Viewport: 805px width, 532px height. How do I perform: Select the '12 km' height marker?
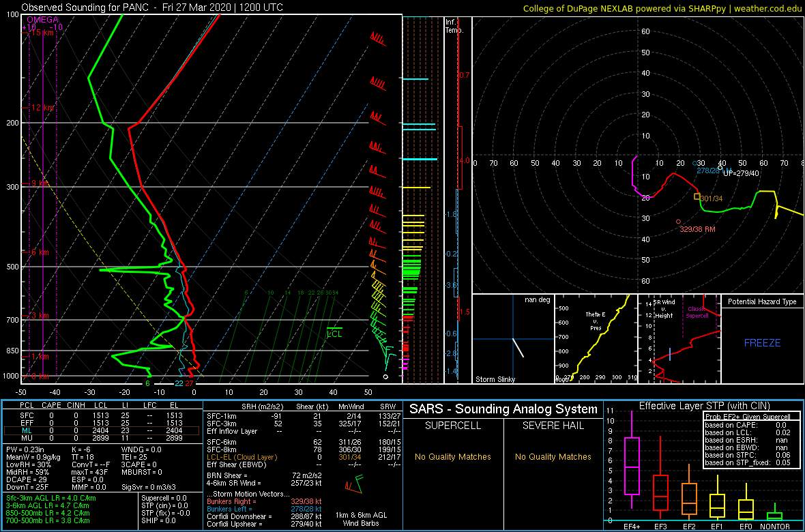pyautogui.click(x=42, y=108)
